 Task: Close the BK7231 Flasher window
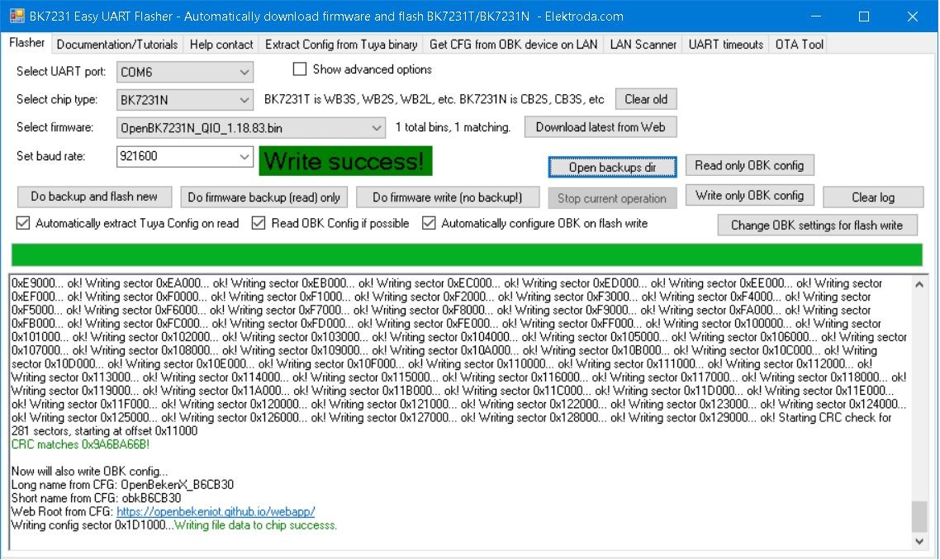pos(913,17)
